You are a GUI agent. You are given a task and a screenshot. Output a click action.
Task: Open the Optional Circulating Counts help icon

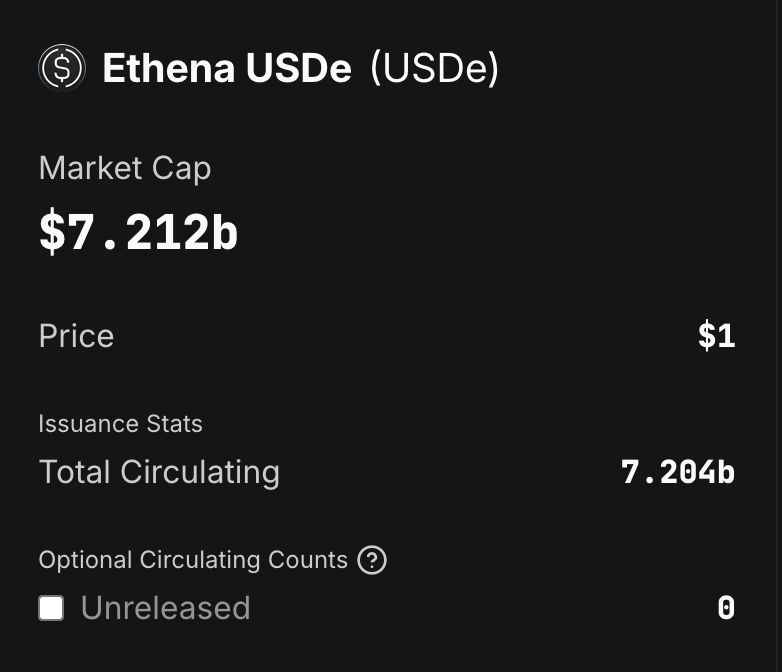tap(372, 560)
